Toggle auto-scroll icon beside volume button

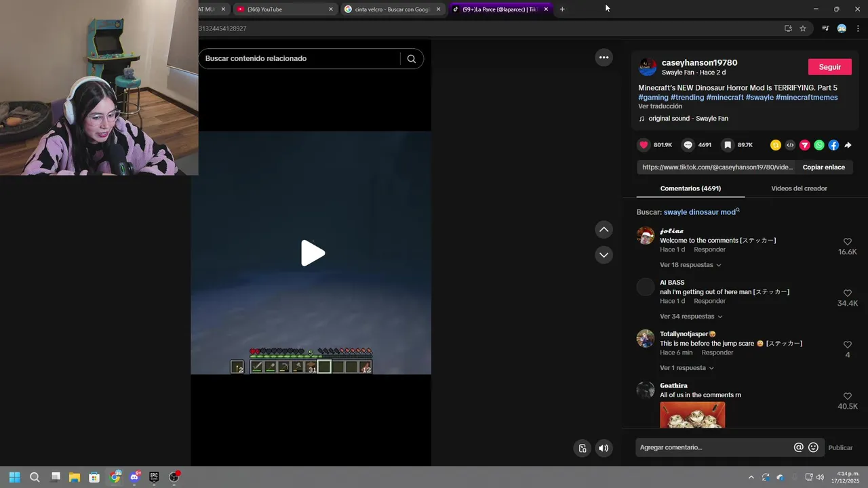pyautogui.click(x=582, y=448)
